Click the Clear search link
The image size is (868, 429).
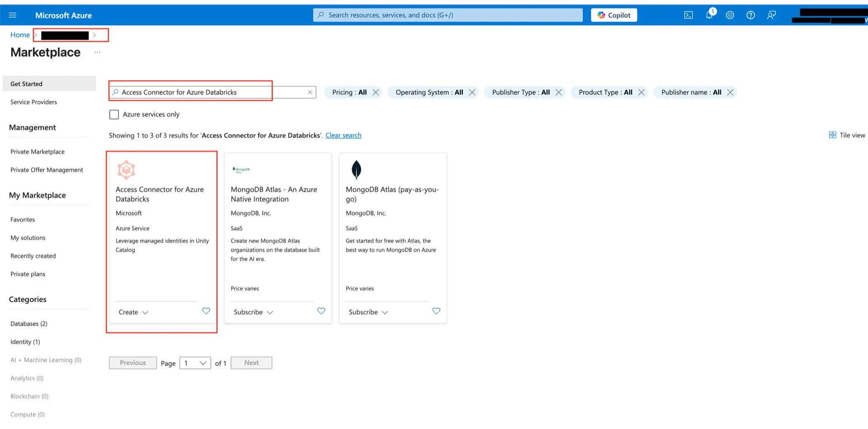[344, 135]
